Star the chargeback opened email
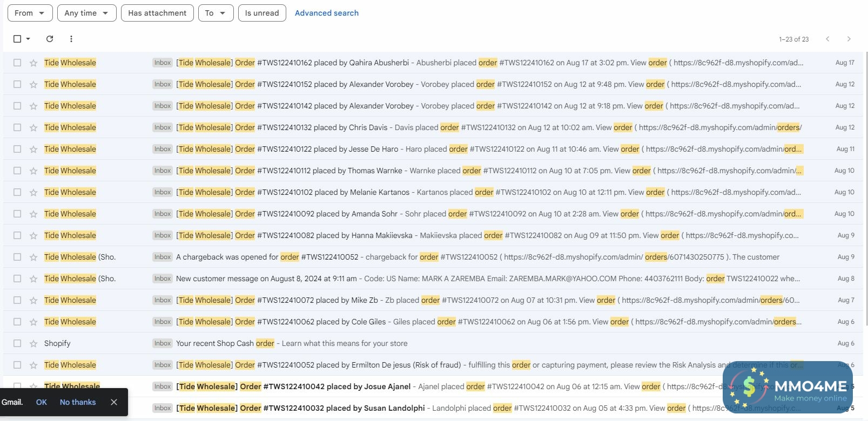This screenshot has width=868, height=421. click(x=33, y=257)
